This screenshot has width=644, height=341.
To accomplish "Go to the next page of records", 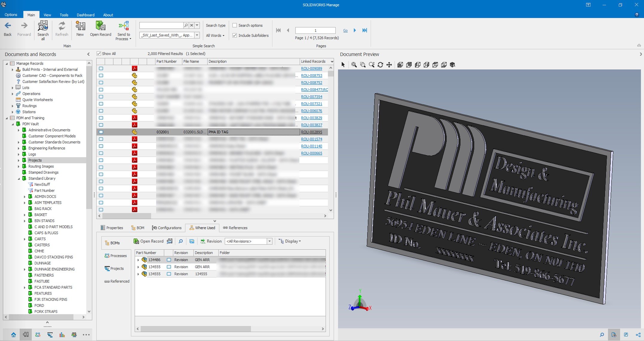I will 355,30.
